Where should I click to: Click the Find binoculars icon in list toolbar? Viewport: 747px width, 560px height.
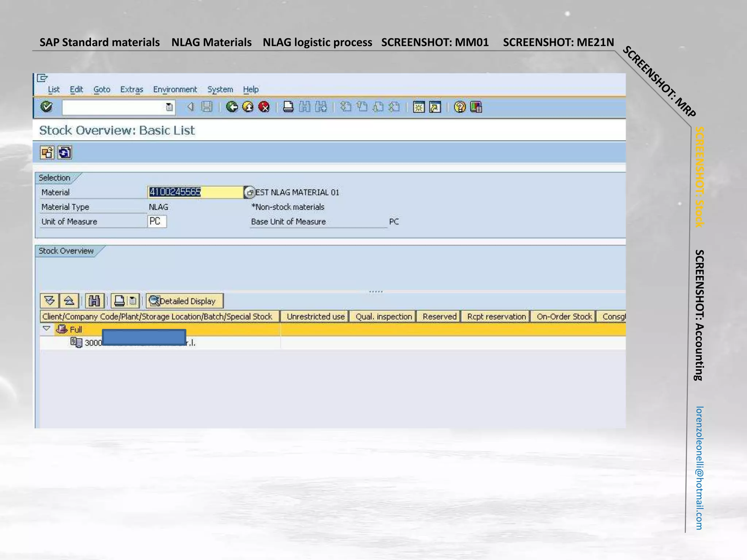(x=94, y=301)
